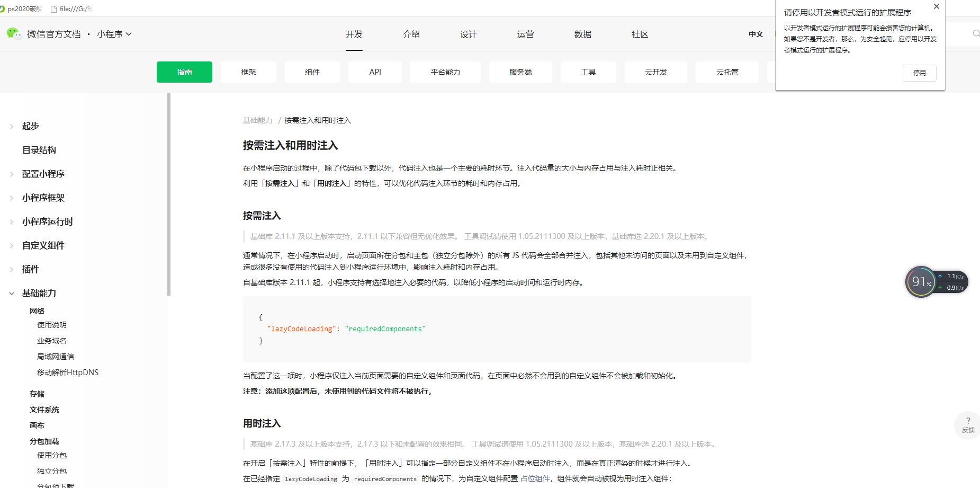Click the file:///G:/ browser tab
Viewport: 980px width, 488px height.
tap(71, 8)
